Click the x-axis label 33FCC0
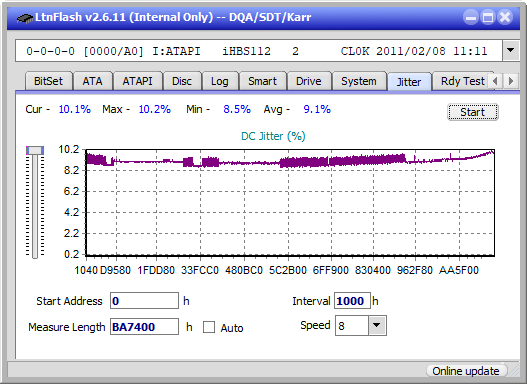 click(x=200, y=270)
